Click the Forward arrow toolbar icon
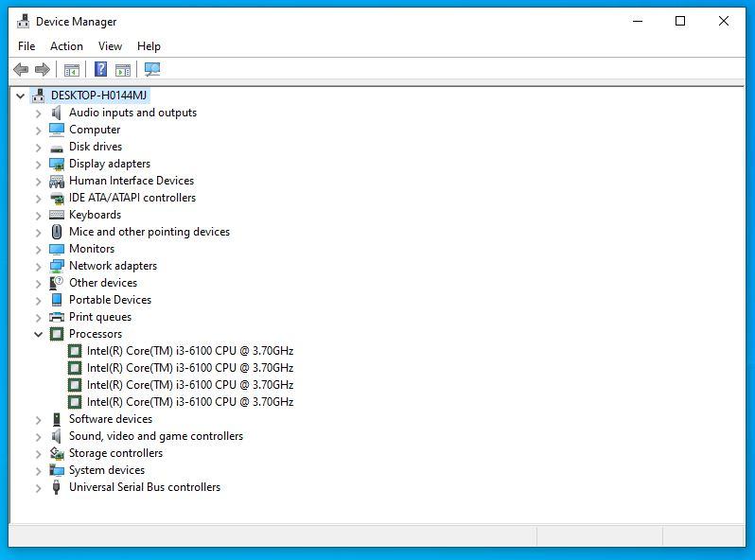 click(43, 70)
